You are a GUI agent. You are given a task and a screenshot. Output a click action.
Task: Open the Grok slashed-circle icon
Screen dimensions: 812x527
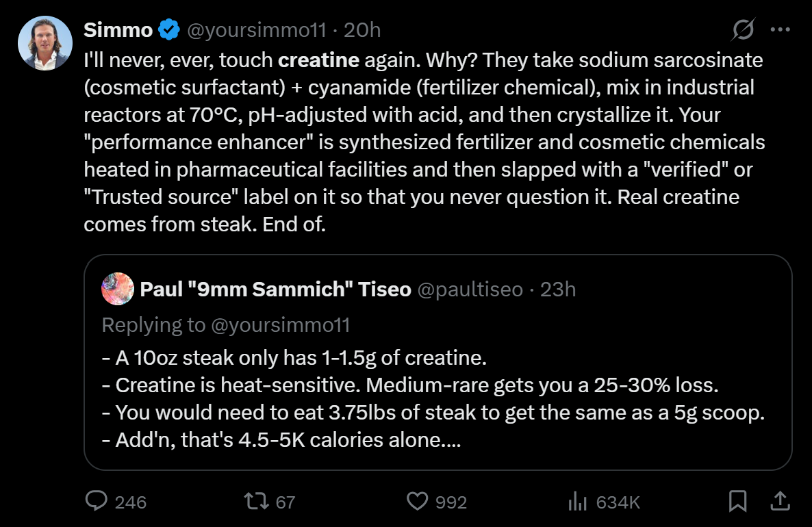point(743,30)
